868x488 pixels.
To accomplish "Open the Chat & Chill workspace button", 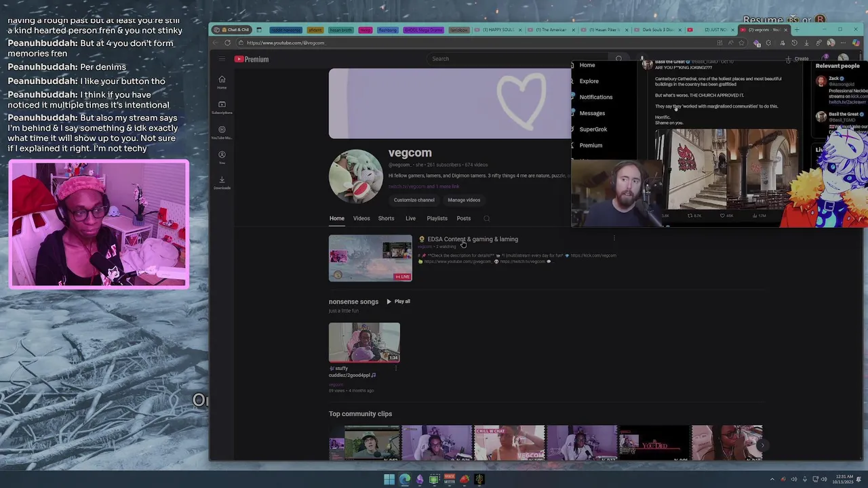I will pyautogui.click(x=232, y=30).
